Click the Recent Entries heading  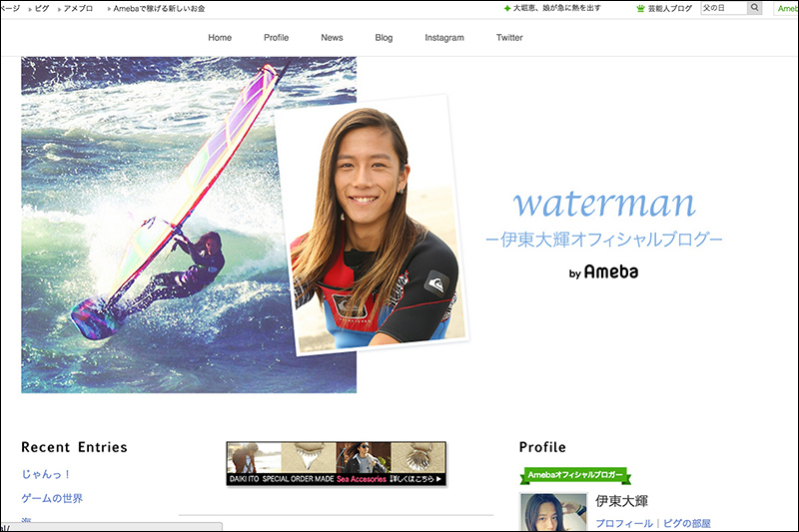tap(74, 447)
